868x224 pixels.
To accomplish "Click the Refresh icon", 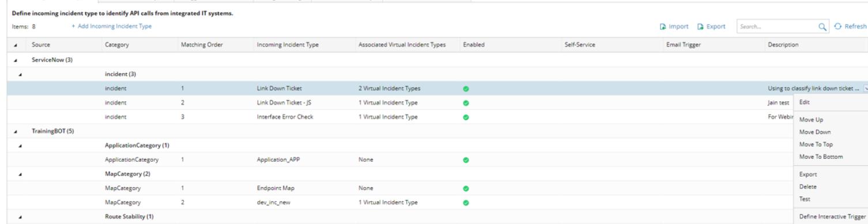I will (x=837, y=26).
